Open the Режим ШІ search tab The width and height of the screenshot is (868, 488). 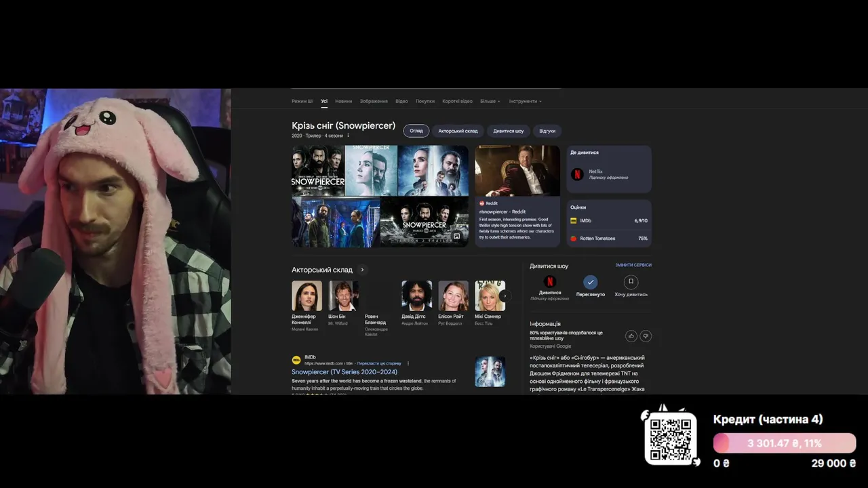tap(302, 101)
